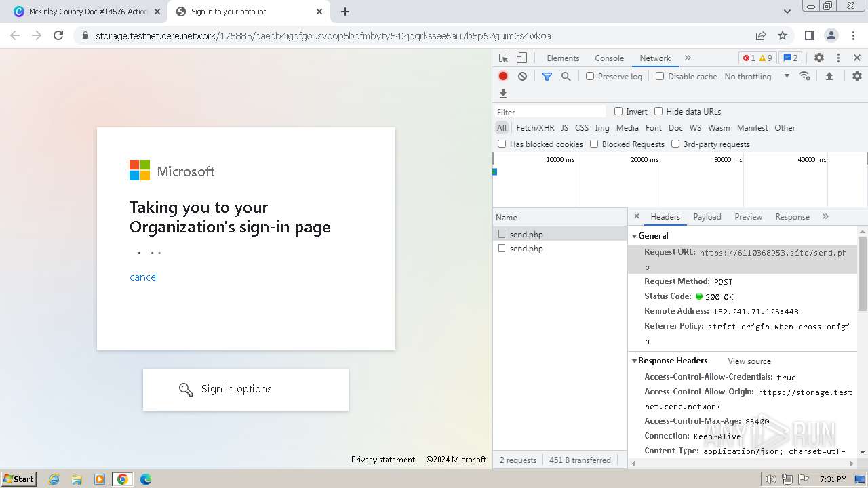Check Blocked Requests checkbox

pos(594,144)
